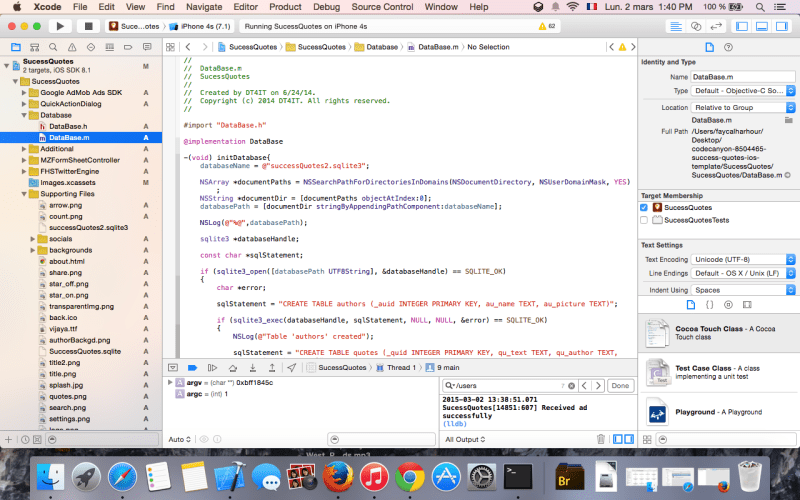Open the Issue navigator
This screenshot has height=500, width=800.
pos(72,47)
